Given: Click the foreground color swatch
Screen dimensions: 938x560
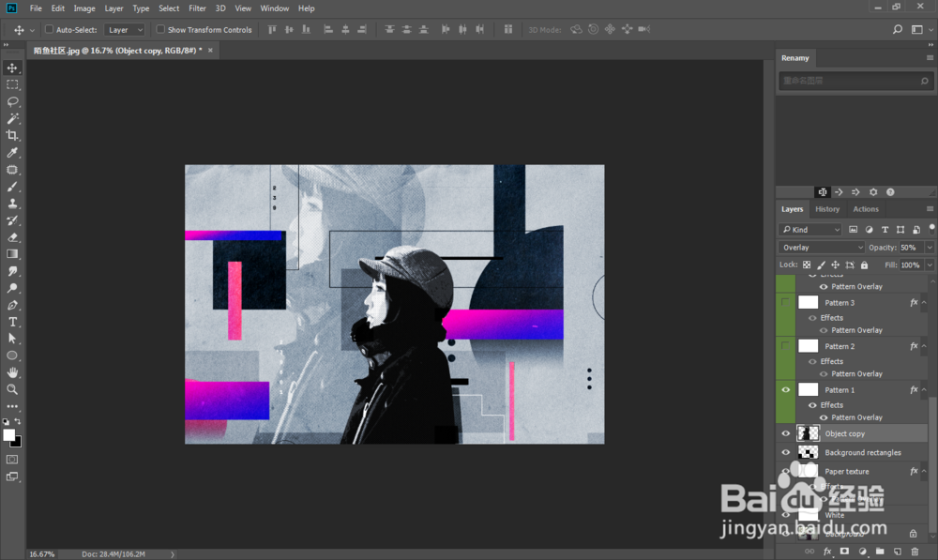Looking at the screenshot, I should (8, 435).
